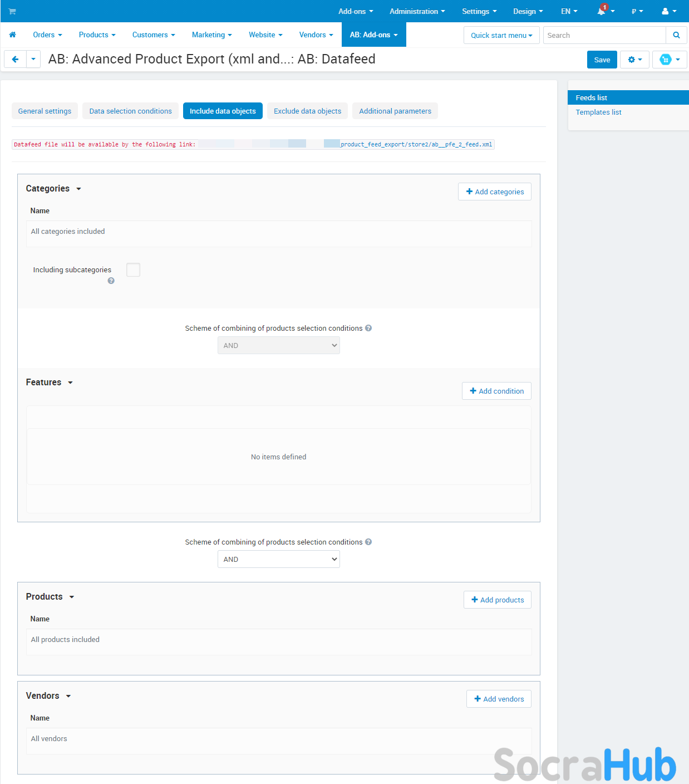Open the ruble currency selector
The width and height of the screenshot is (689, 784).
tap(637, 11)
